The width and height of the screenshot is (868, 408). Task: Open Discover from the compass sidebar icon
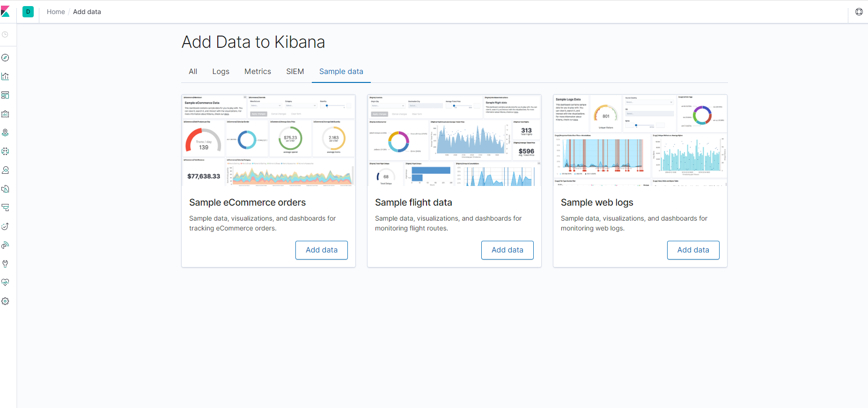coord(6,58)
